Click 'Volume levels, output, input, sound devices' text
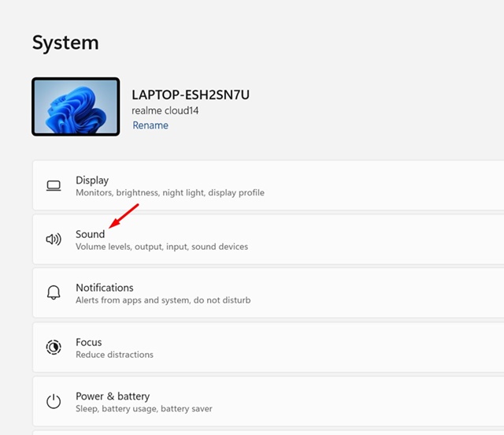The image size is (504, 435). point(162,247)
